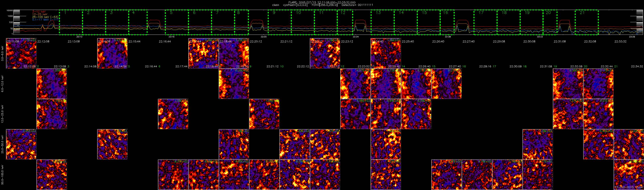Click the '22:24' tick label on time axis

click(356, 37)
